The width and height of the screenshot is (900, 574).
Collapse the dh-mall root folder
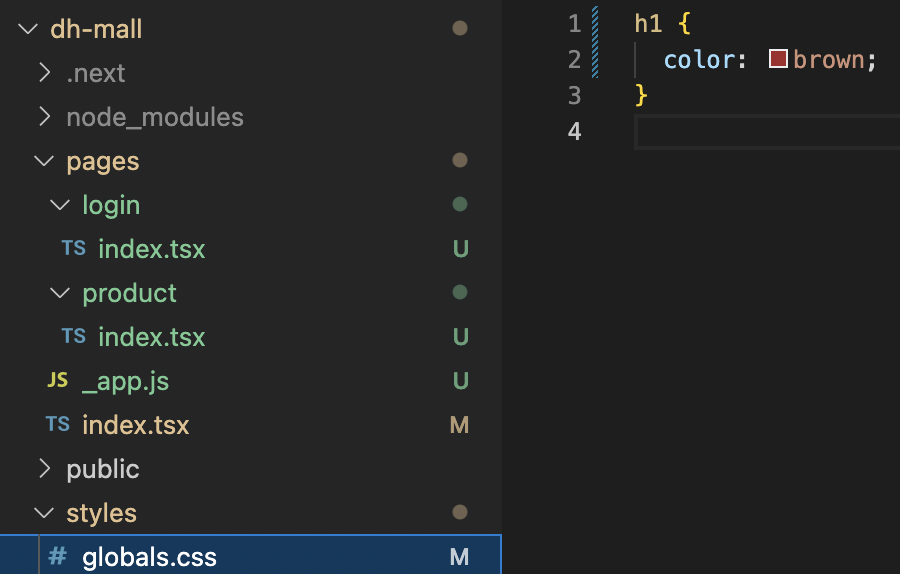point(28,28)
